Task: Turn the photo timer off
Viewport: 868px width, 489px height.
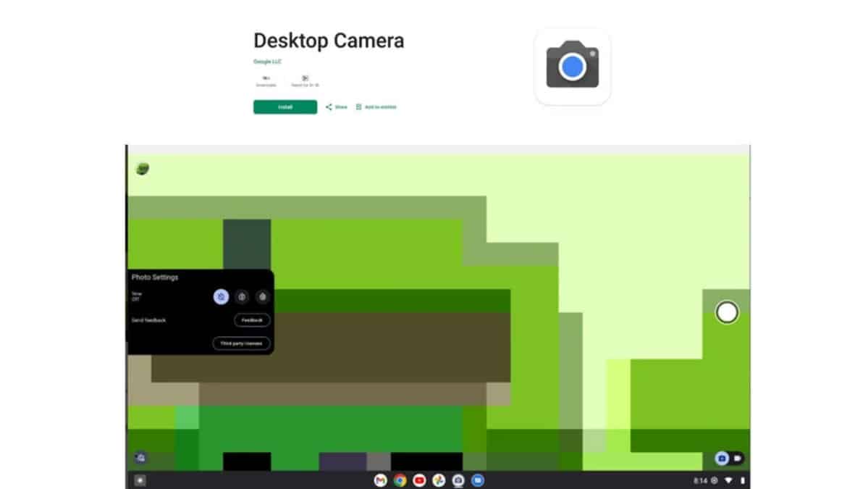Action: coord(221,296)
